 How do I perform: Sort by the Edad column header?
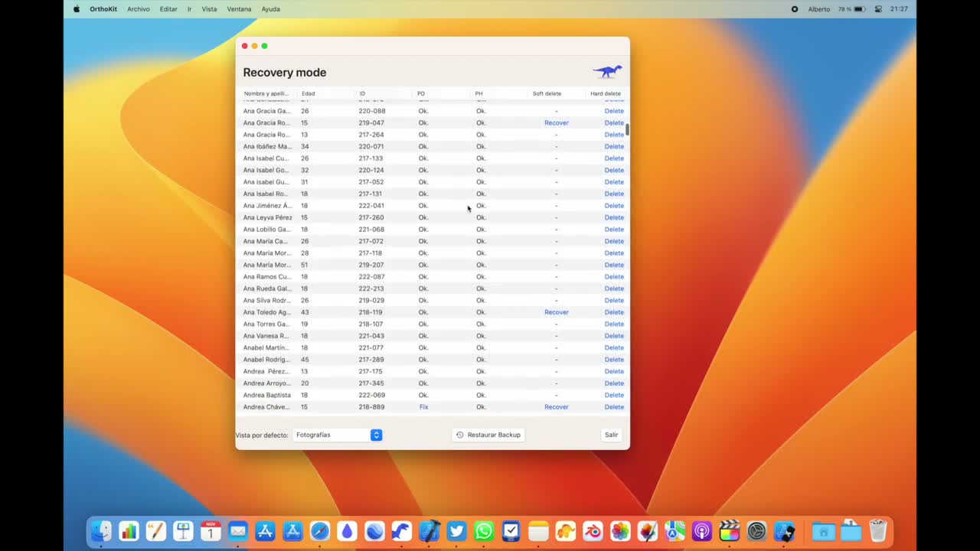pos(309,93)
